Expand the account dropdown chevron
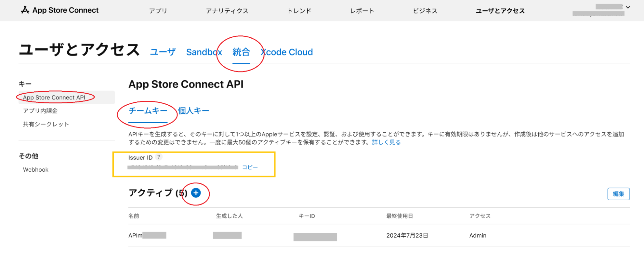The image size is (644, 255). click(628, 7)
